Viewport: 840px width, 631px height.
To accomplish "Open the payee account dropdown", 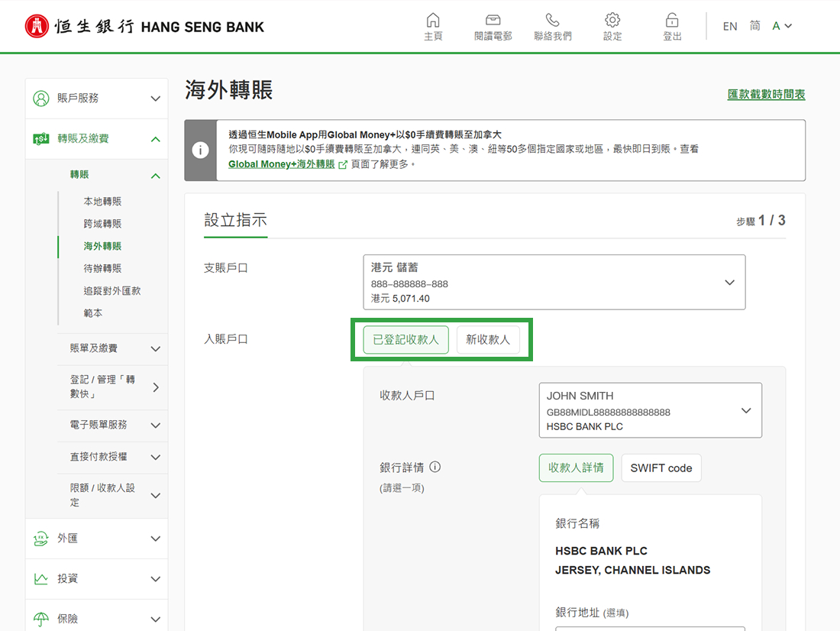I will click(x=650, y=411).
